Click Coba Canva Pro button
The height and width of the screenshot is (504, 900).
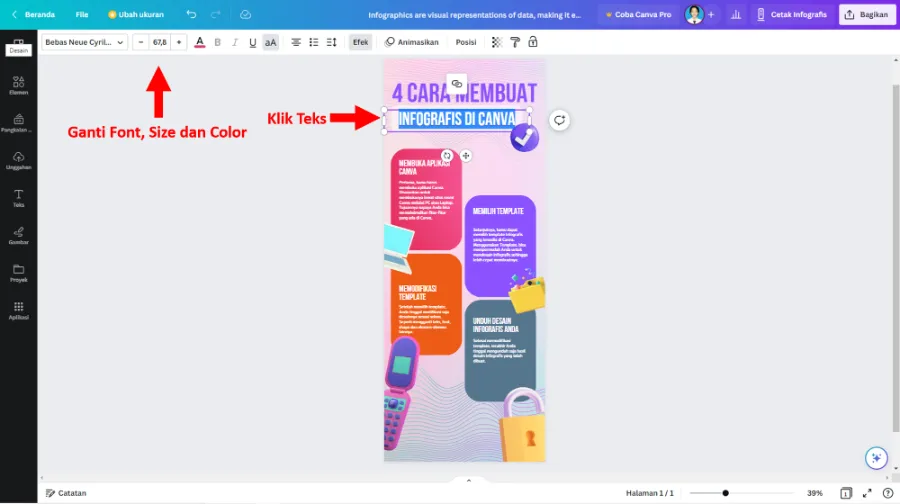638,14
